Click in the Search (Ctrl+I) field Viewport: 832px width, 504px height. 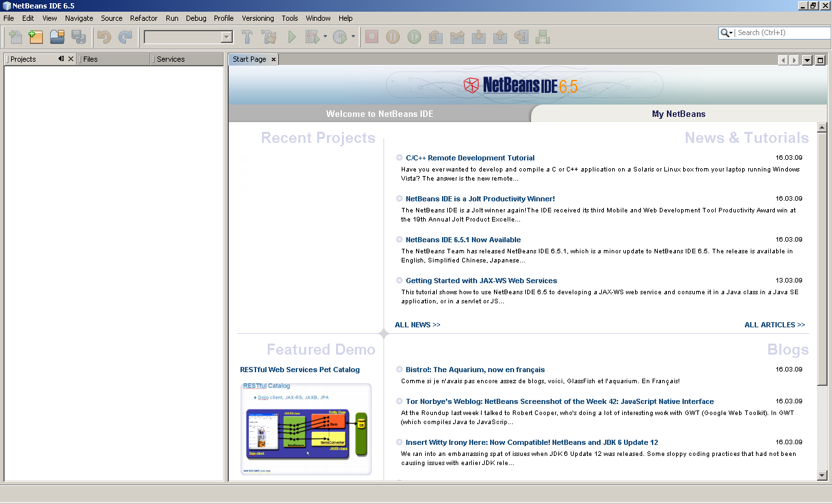tap(783, 32)
